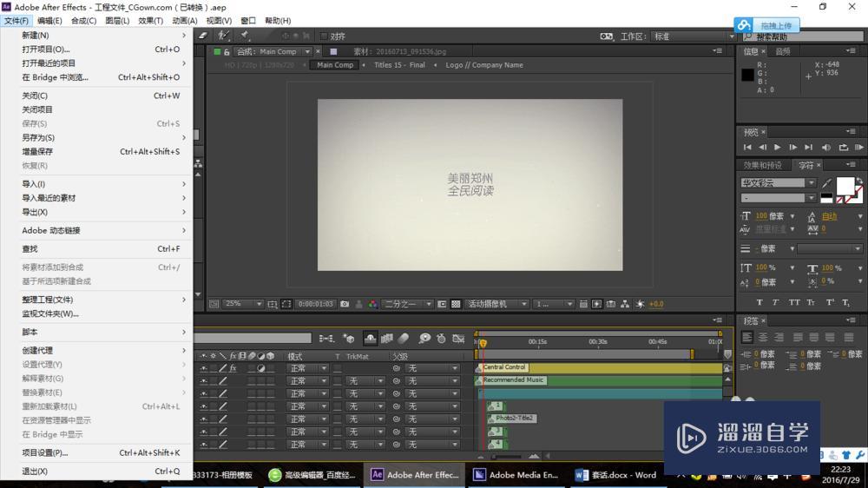Click superscript T icon
The width and height of the screenshot is (868, 488).
tap(830, 302)
